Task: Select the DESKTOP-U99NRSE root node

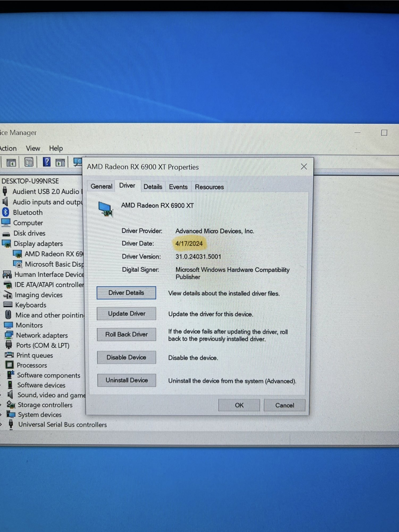Action: point(30,181)
